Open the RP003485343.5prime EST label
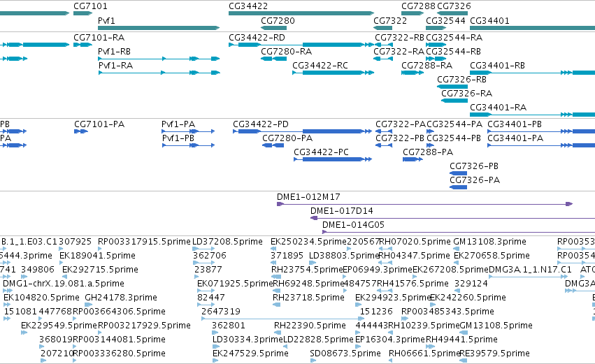This screenshot has height=364, width=595. [x=447, y=312]
